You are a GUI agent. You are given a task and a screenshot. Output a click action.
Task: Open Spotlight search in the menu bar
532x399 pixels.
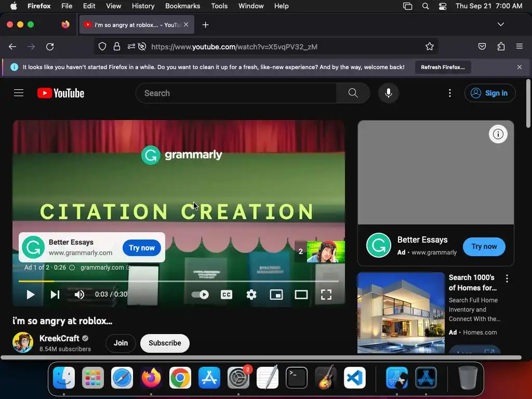click(425, 6)
